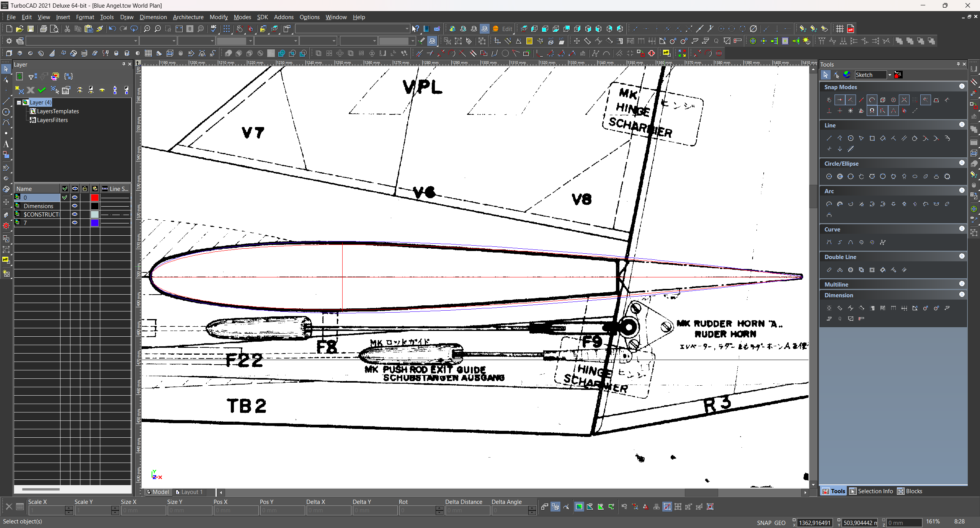Click the green checkmark set-current-layer icon
This screenshot has height=528, width=980.
click(42, 90)
